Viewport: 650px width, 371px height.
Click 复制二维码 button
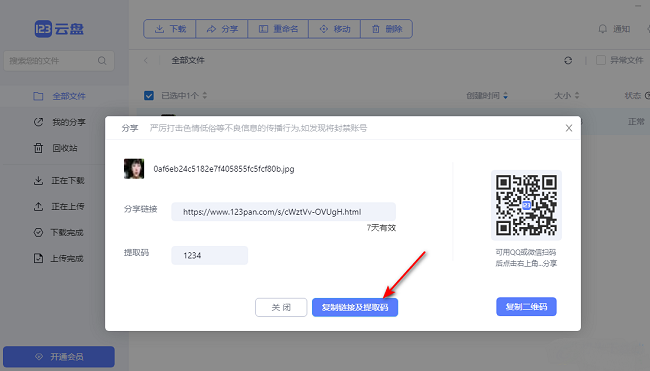pos(526,307)
